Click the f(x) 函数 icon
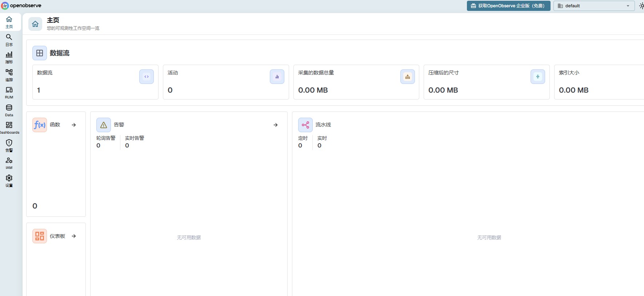644x296 pixels. (40, 125)
